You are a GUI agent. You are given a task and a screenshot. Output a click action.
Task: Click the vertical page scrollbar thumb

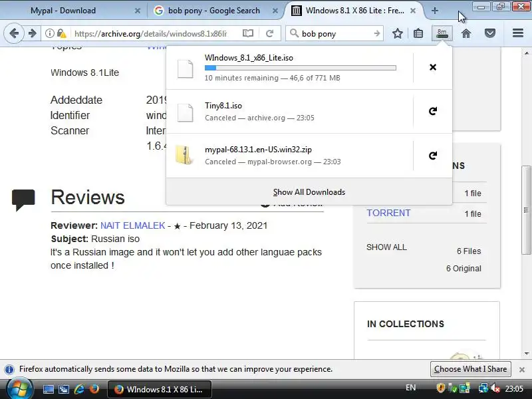(x=526, y=210)
